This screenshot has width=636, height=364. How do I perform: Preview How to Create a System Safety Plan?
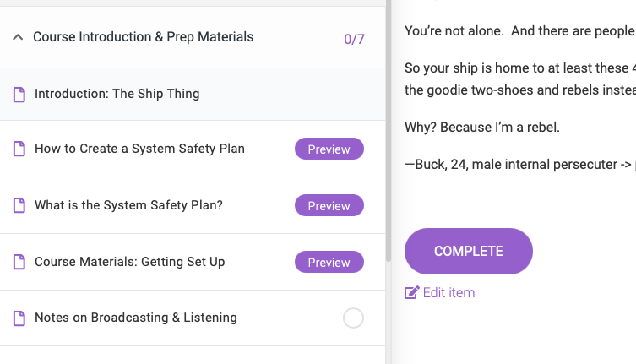(x=329, y=149)
